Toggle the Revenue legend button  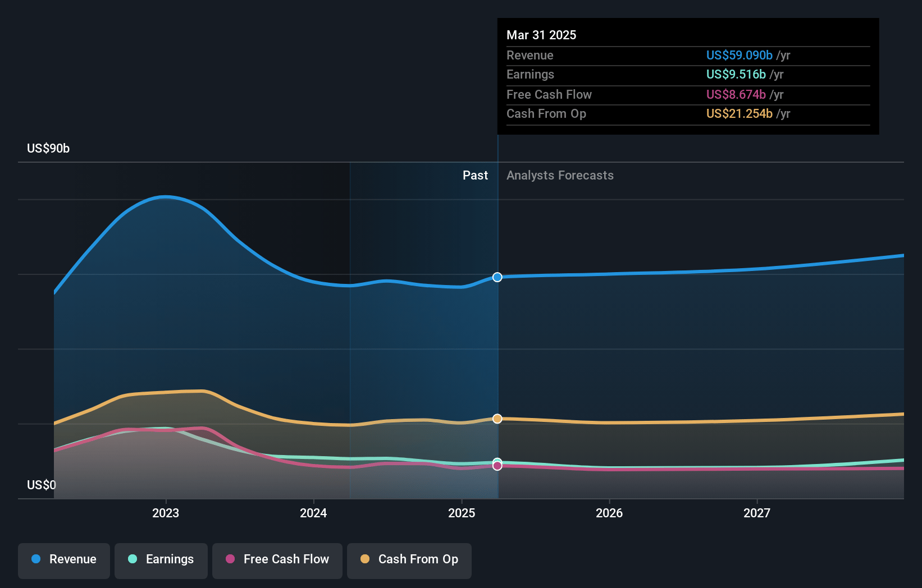pos(64,561)
